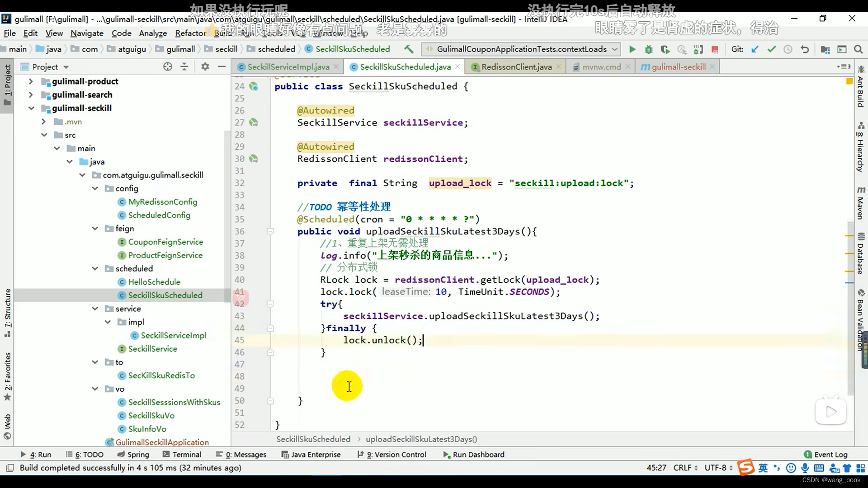The height and width of the screenshot is (488, 868).
Task: Click the Git update project arrow
Action: (x=755, y=49)
